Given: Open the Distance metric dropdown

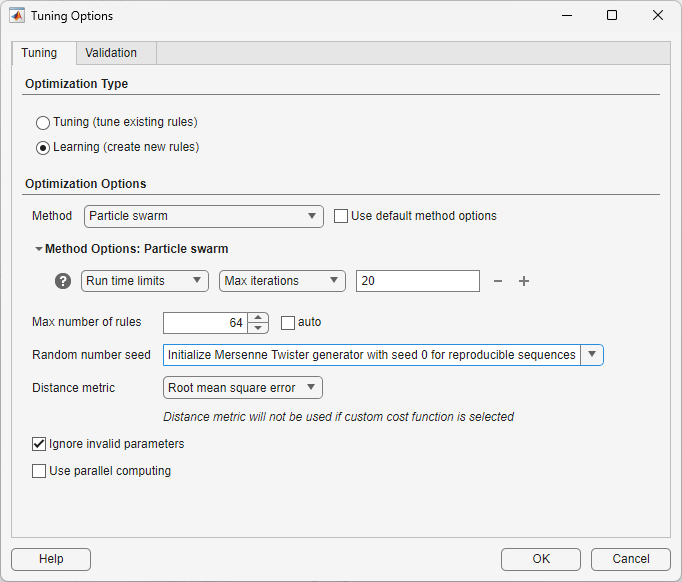Looking at the screenshot, I should (x=242, y=387).
